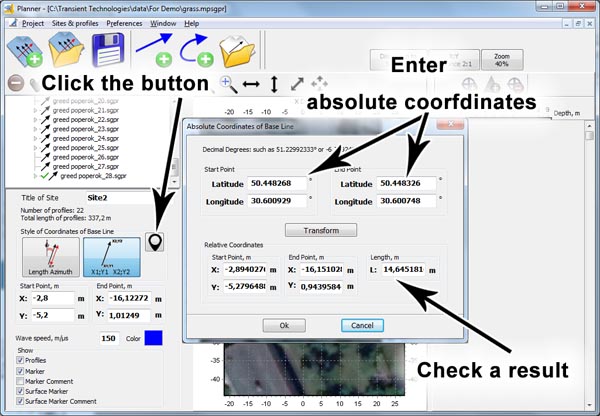Click the End Point Latitude field

(406, 183)
